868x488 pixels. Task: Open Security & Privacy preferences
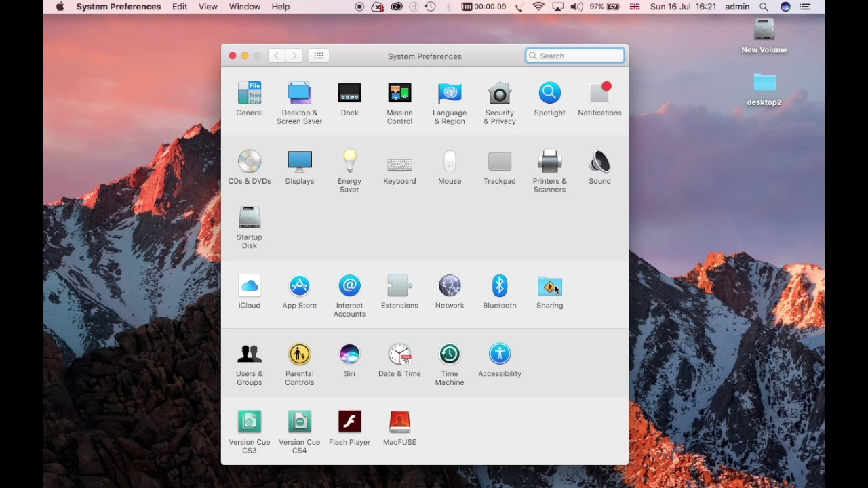[x=500, y=103]
